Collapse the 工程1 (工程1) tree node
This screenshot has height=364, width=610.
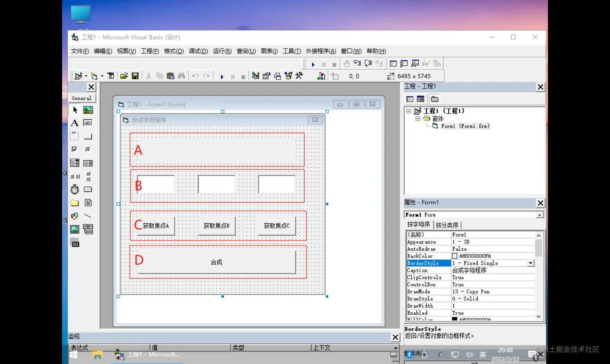pyautogui.click(x=409, y=111)
